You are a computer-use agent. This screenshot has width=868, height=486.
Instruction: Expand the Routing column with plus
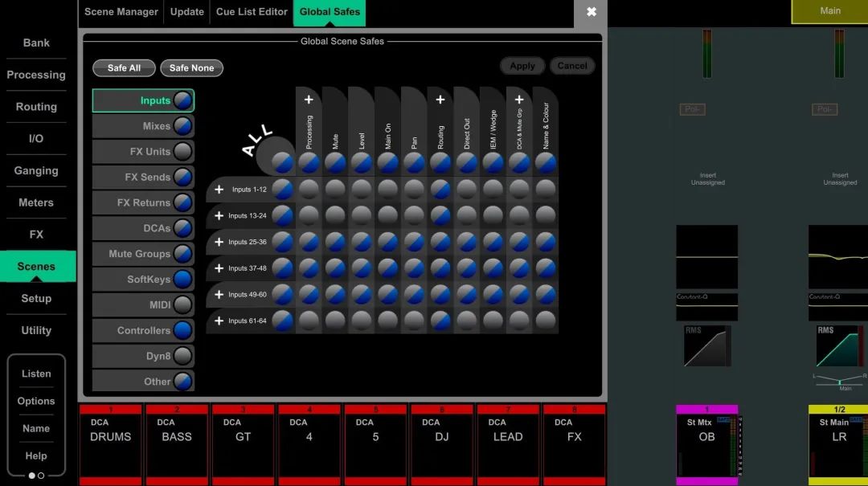[x=440, y=100]
